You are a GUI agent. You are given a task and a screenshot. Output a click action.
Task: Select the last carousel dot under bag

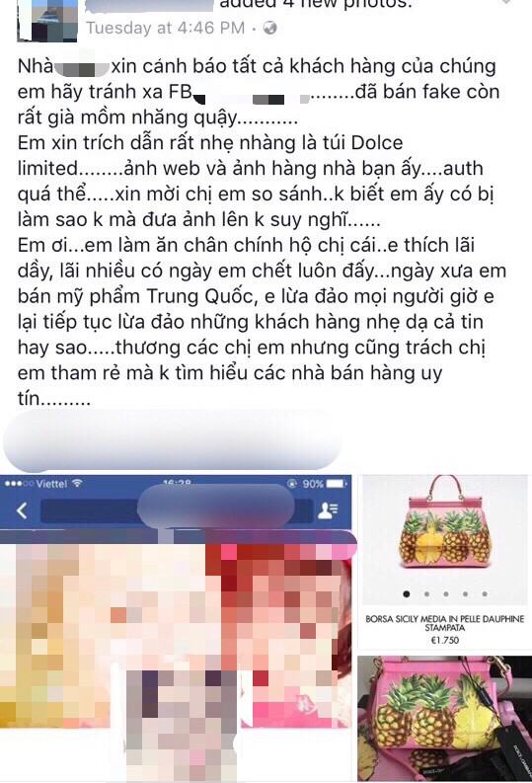point(485,593)
